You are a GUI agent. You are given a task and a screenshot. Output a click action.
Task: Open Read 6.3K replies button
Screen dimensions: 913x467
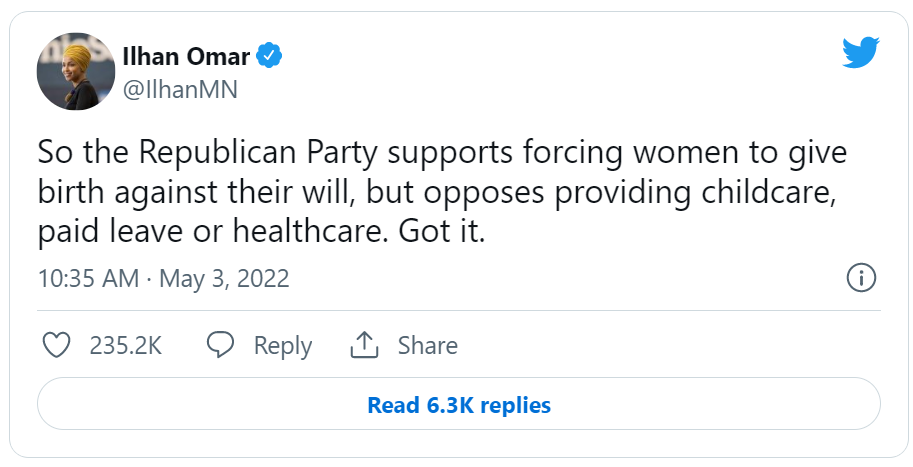459,404
